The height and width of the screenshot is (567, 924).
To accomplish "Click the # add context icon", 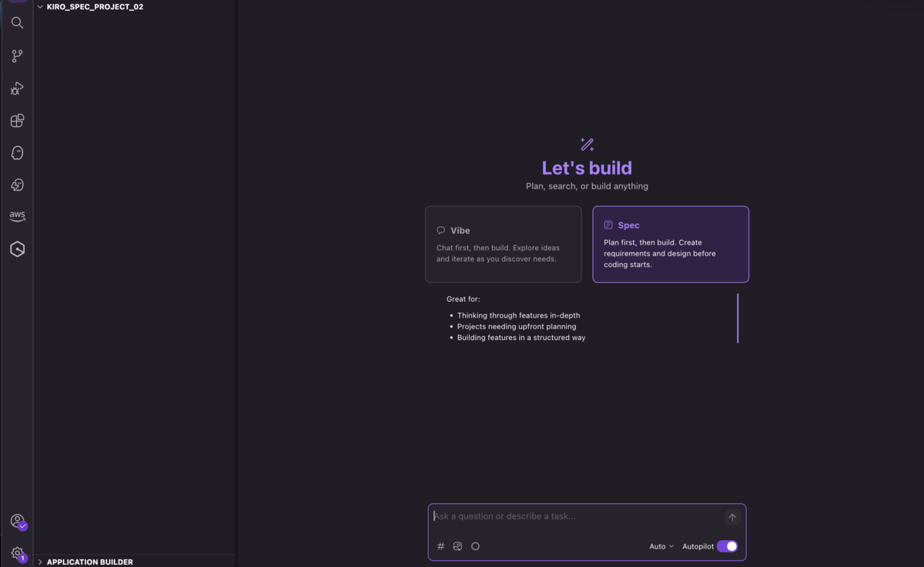I will click(x=440, y=546).
